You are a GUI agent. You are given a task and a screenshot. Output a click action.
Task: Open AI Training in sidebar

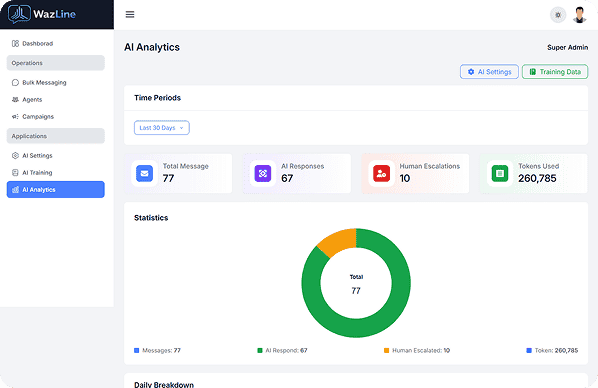[56, 172]
